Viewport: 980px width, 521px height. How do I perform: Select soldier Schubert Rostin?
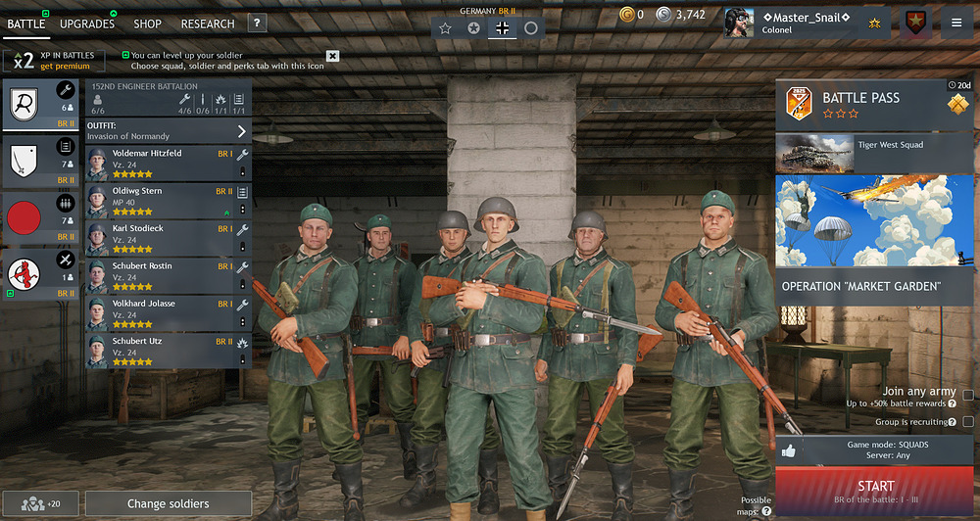[169, 275]
